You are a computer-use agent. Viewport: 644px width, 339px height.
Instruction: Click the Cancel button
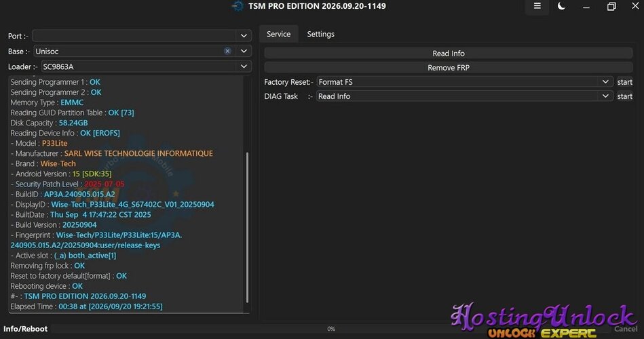click(626, 329)
